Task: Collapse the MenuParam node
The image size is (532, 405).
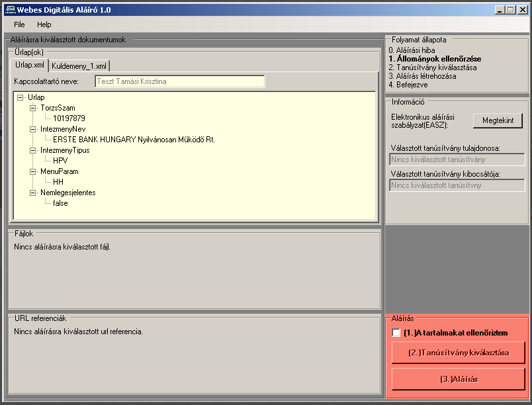Action: [33, 171]
